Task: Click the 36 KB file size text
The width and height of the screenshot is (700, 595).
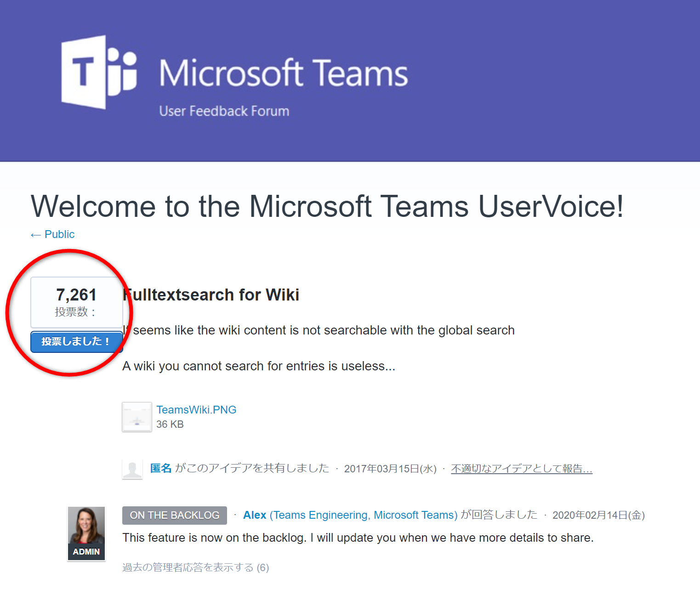Action: click(170, 424)
